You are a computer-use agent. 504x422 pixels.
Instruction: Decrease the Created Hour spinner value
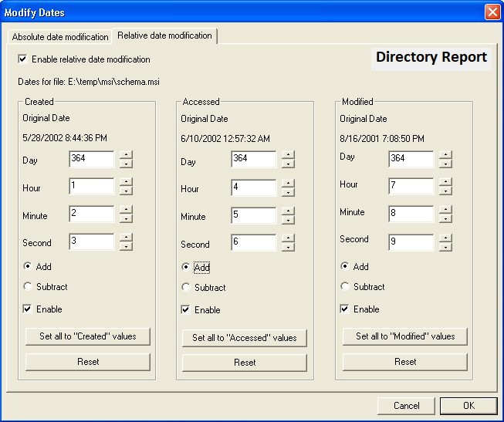(x=126, y=191)
